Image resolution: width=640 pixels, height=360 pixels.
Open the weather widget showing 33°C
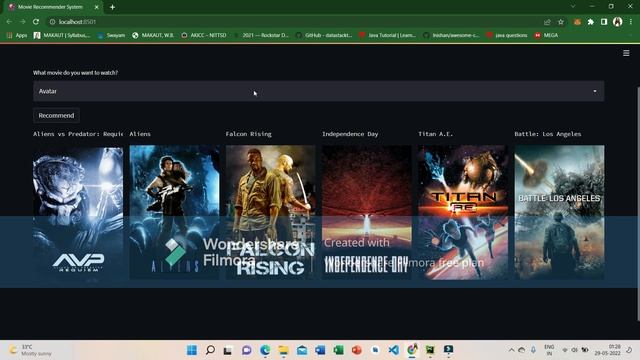(31, 350)
